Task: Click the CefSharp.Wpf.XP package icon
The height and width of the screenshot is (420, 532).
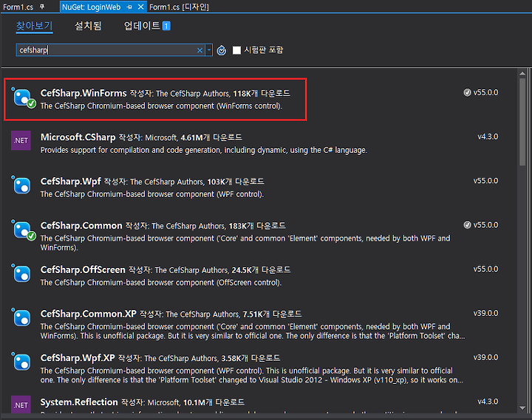Action: tap(21, 362)
